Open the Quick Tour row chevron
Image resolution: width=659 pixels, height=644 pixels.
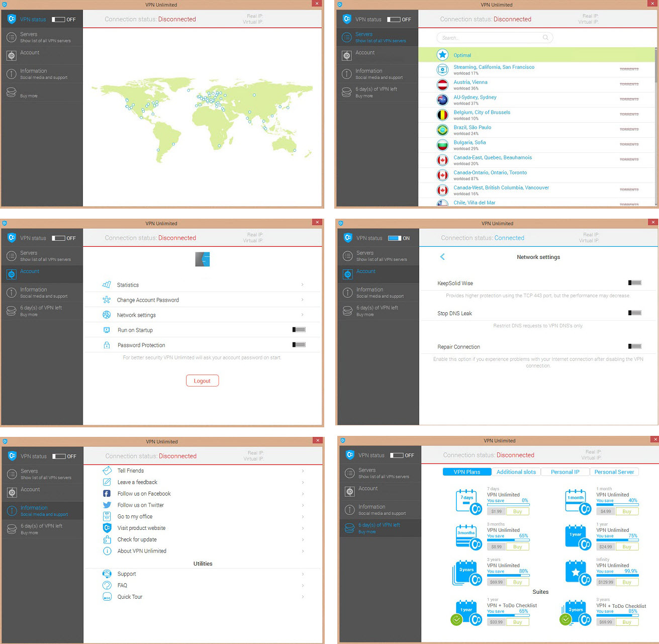pos(303,597)
